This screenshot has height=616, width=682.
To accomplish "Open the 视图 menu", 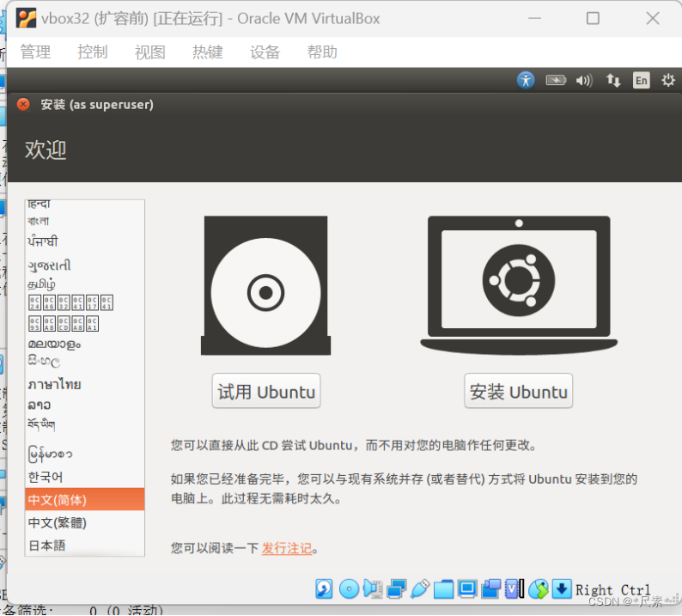I will (150, 52).
